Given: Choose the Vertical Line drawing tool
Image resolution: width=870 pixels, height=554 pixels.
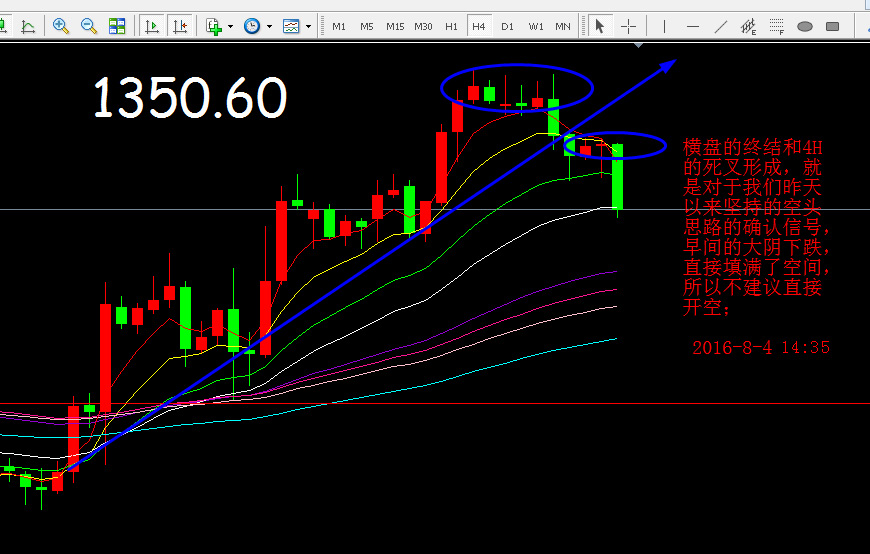Looking at the screenshot, I should (664, 26).
